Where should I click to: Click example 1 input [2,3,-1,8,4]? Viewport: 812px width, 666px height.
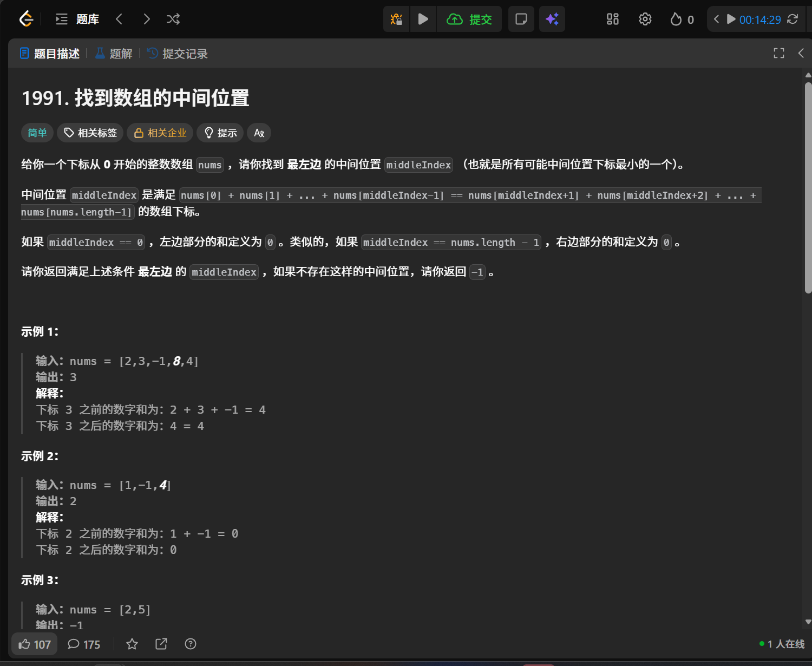(159, 361)
